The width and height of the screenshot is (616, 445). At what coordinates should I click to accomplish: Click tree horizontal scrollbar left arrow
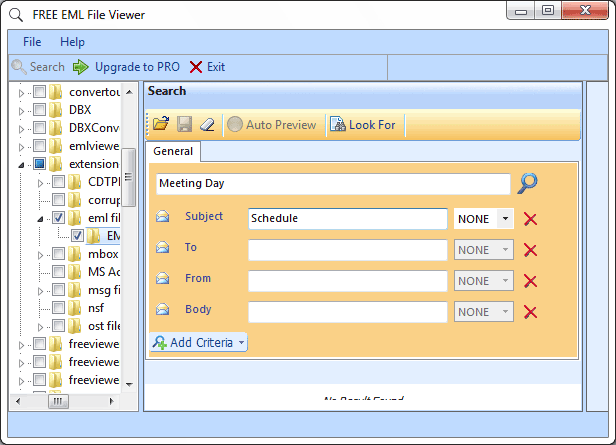point(18,401)
